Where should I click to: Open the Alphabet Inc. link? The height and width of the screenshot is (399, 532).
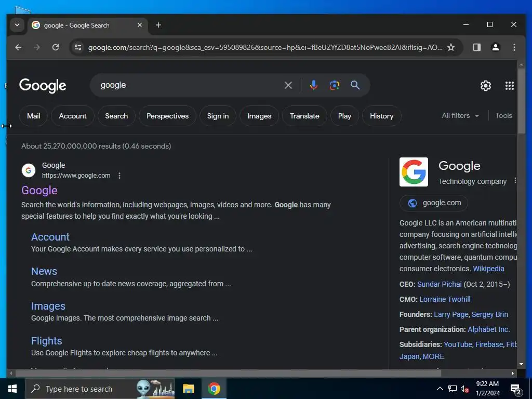pos(488,329)
